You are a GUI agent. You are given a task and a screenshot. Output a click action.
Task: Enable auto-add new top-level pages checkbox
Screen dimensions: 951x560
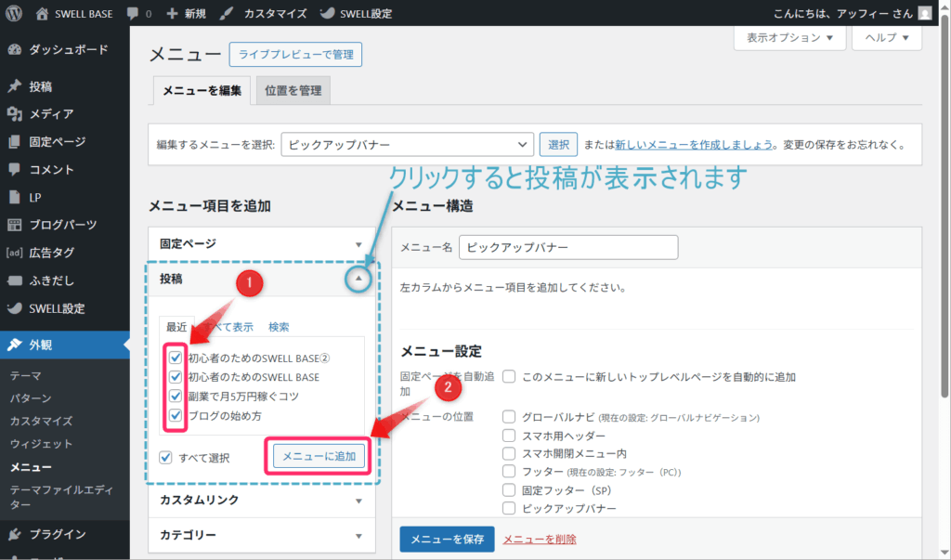click(x=509, y=377)
